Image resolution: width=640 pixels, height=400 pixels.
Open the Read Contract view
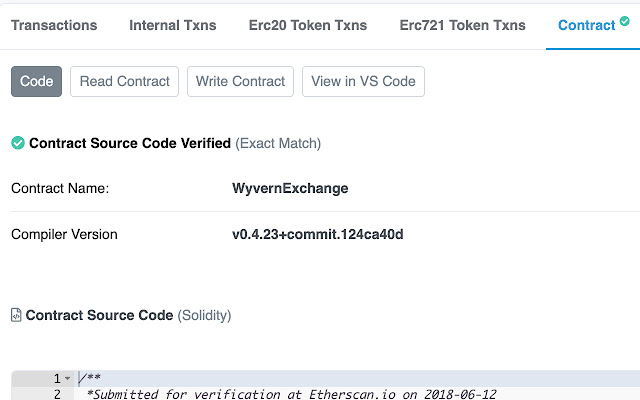(x=125, y=82)
